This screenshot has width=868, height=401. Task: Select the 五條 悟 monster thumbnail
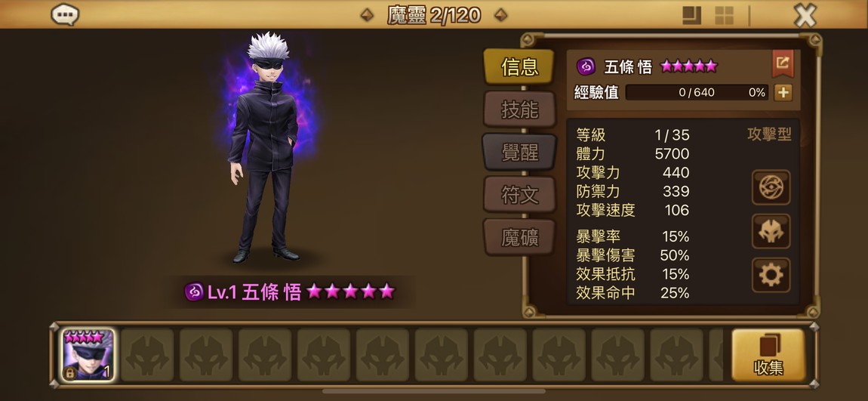[x=88, y=355]
